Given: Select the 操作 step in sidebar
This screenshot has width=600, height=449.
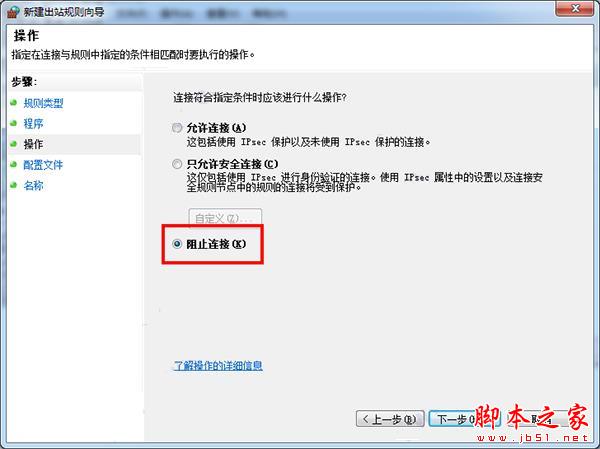Looking at the screenshot, I should tap(33, 144).
